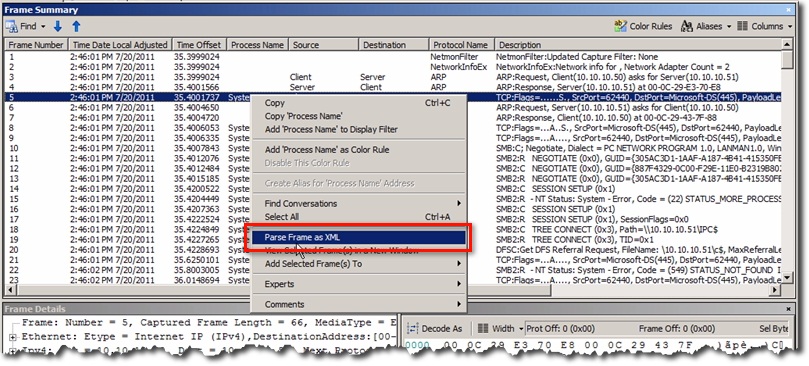Click the Client destination cell in frame 4
Viewport: 809px width, 366px height.
[x=370, y=87]
